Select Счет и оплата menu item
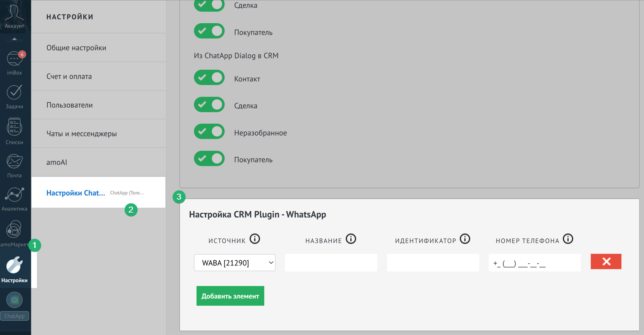Viewport: 644px width, 335px height. [69, 76]
